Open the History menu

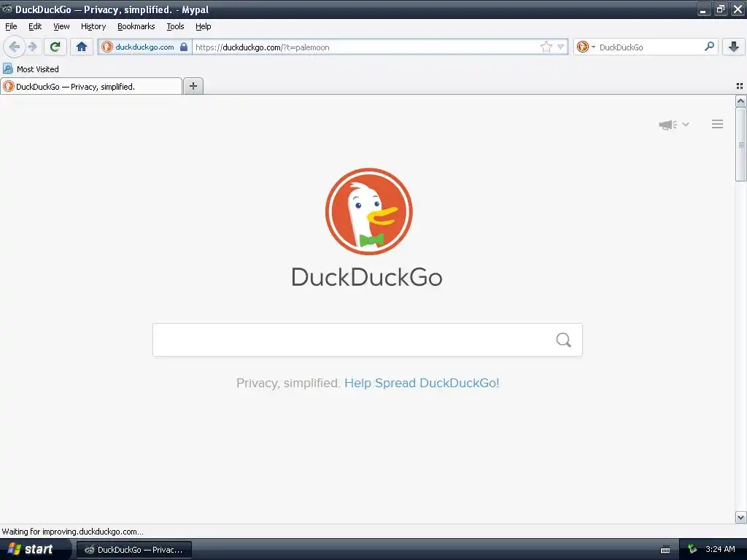[x=93, y=26]
